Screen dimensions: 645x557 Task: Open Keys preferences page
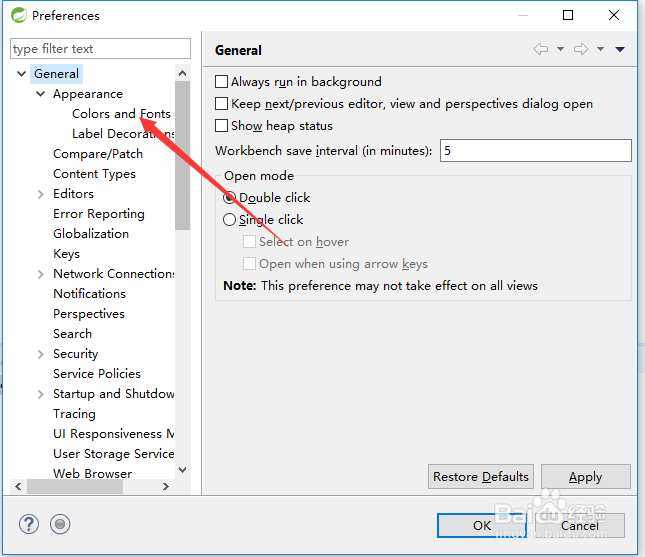coord(66,254)
